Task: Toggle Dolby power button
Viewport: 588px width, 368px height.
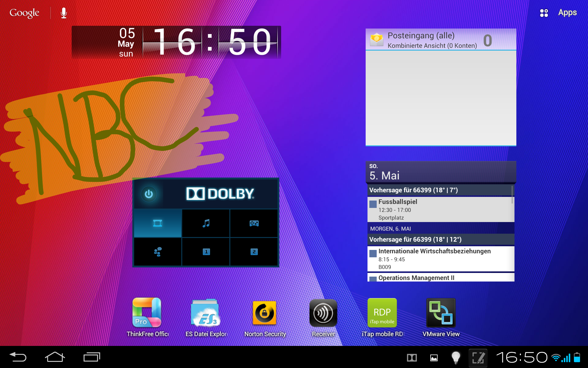Action: (149, 194)
